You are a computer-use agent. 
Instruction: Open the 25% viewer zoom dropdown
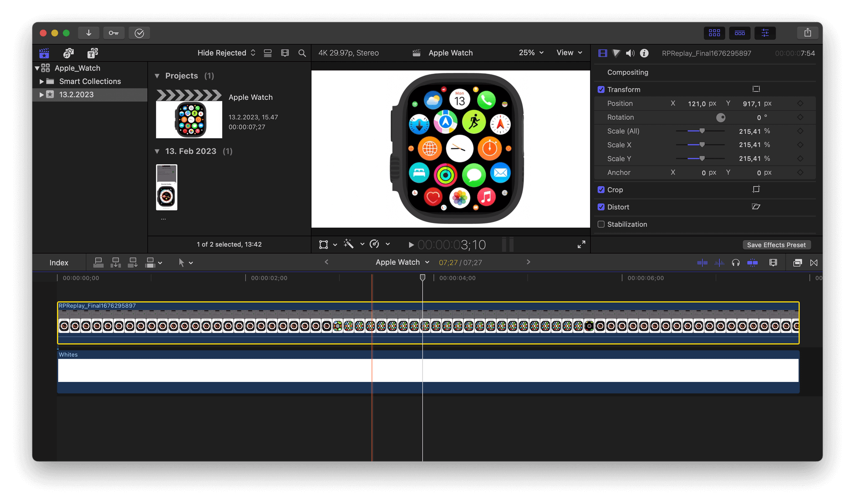click(531, 53)
